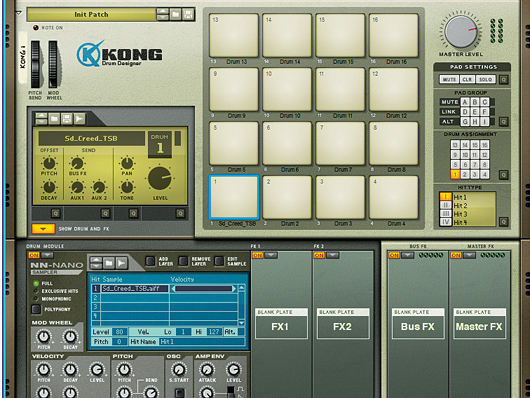Click the Remove Layer button
The image size is (530, 398).
tap(183, 261)
